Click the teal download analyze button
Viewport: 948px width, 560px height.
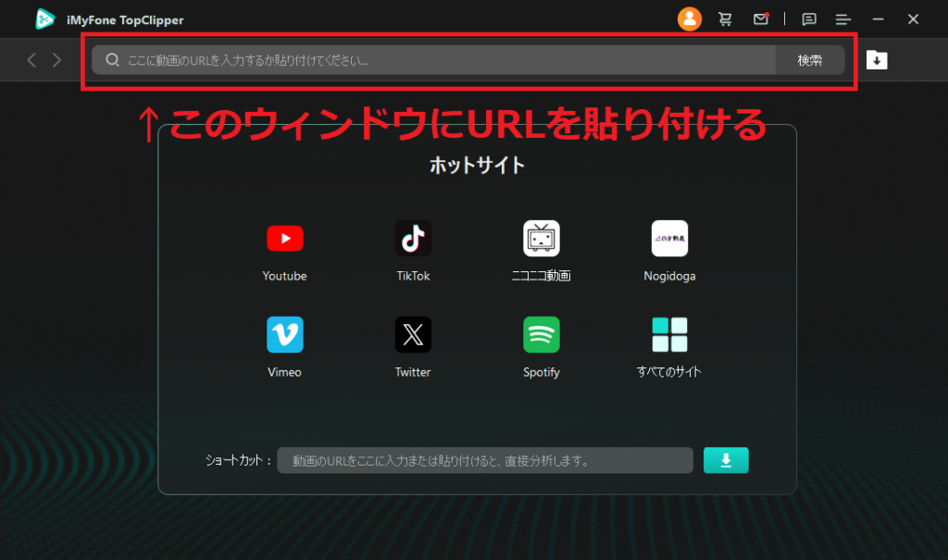click(726, 460)
